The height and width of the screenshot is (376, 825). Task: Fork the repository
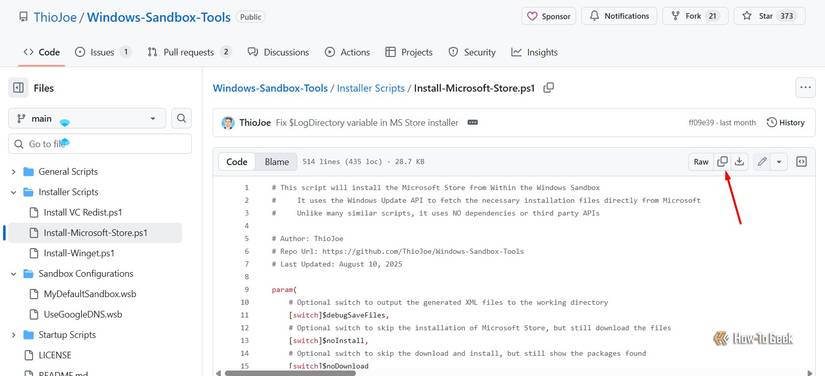point(695,16)
